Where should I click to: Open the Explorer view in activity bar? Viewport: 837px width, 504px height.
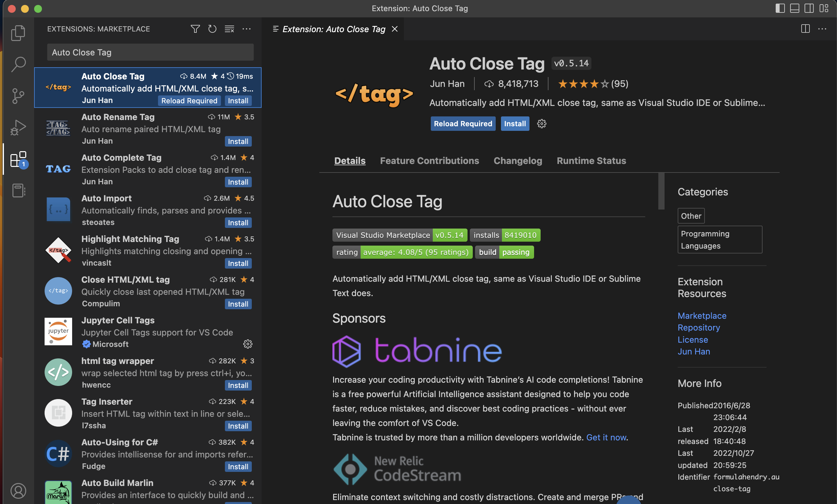point(18,33)
